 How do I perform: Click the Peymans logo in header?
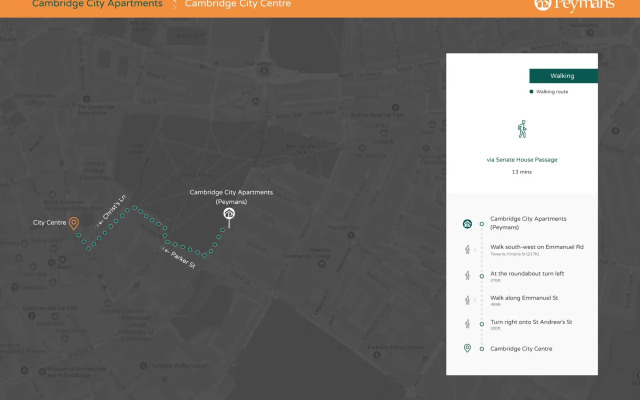pyautogui.click(x=574, y=4)
